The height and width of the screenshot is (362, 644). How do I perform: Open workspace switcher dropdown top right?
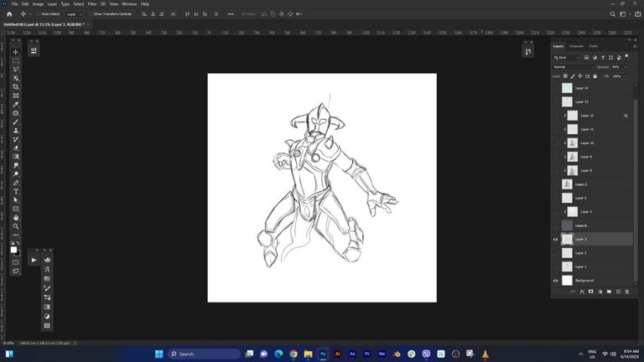(x=625, y=14)
